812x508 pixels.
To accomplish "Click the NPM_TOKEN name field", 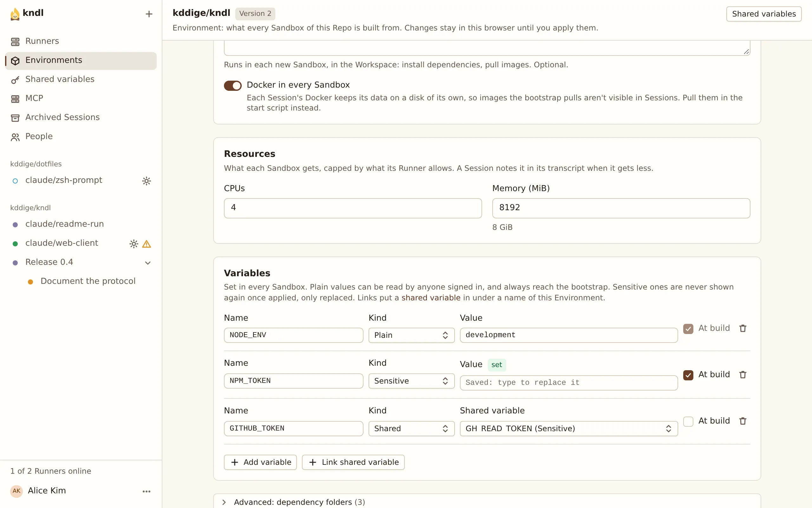I will tap(294, 381).
